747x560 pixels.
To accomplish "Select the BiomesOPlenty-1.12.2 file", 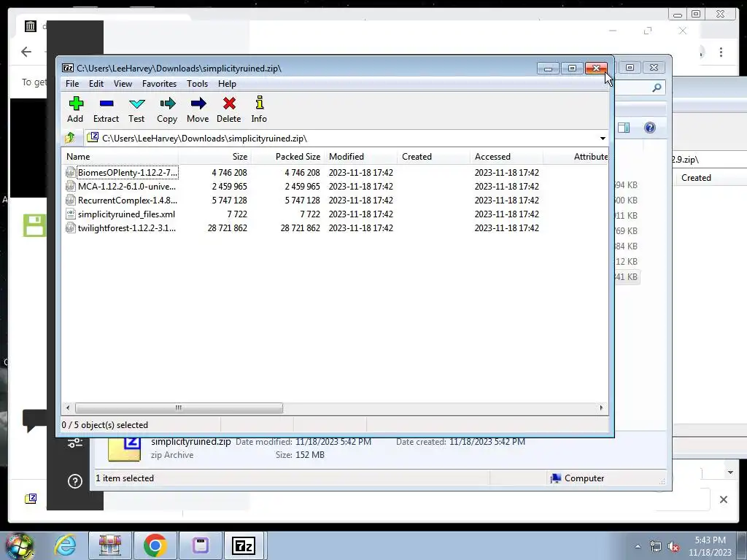I will [128, 172].
